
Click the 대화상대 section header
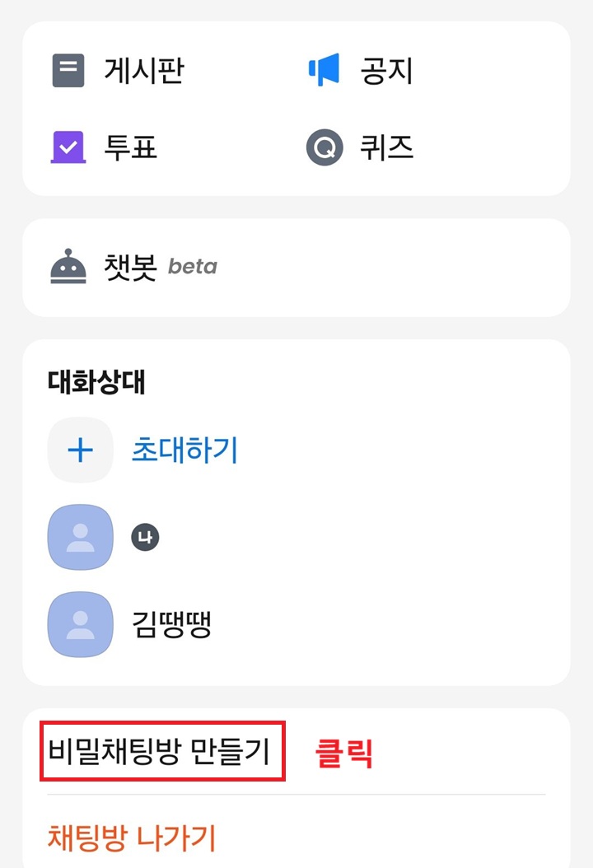[x=95, y=383]
